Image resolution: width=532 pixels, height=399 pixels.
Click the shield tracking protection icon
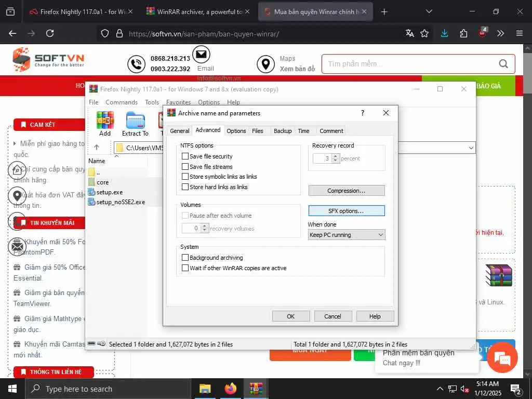(x=105, y=33)
